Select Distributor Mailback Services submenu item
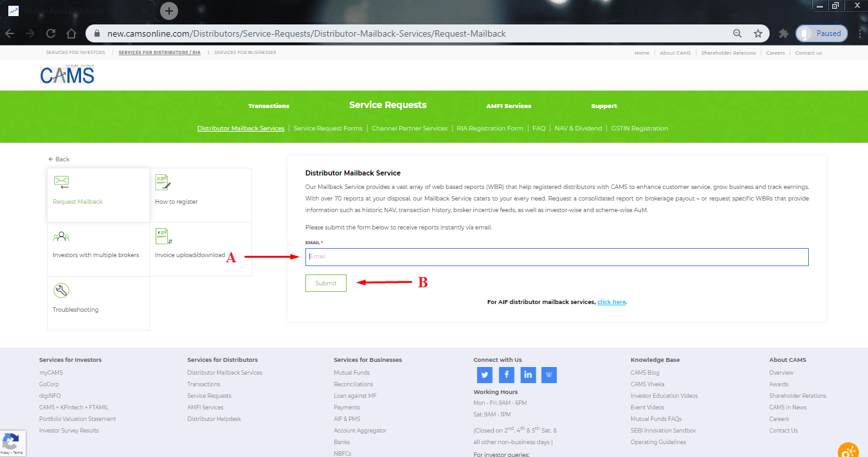Viewport: 868px width, 457px height. pos(240,129)
